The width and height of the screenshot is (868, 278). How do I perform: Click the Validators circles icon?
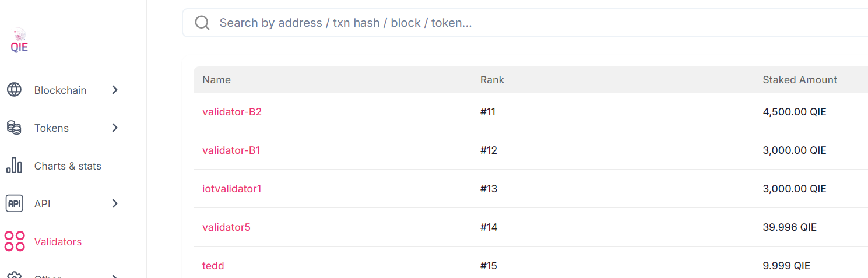pyautogui.click(x=15, y=241)
